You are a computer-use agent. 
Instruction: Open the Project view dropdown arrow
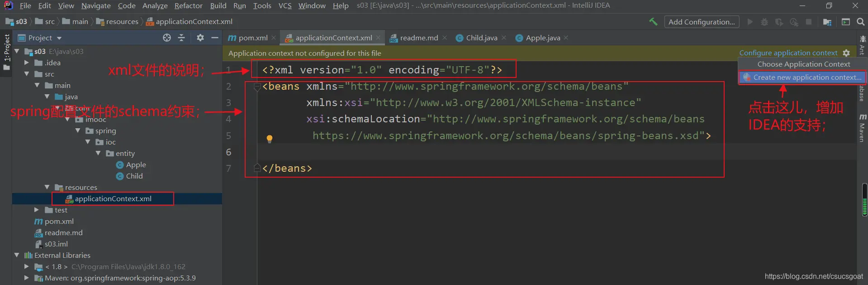pos(59,38)
